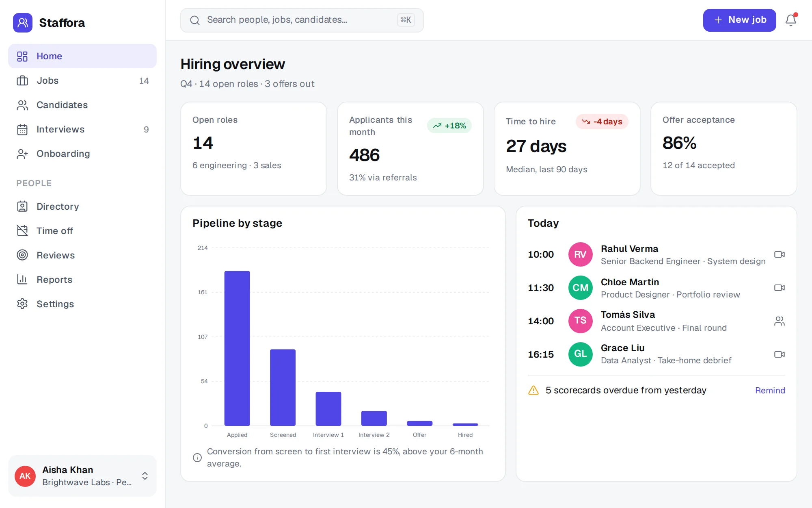Click the +18% applicants trend badge
The width and height of the screenshot is (812, 508).
point(449,126)
